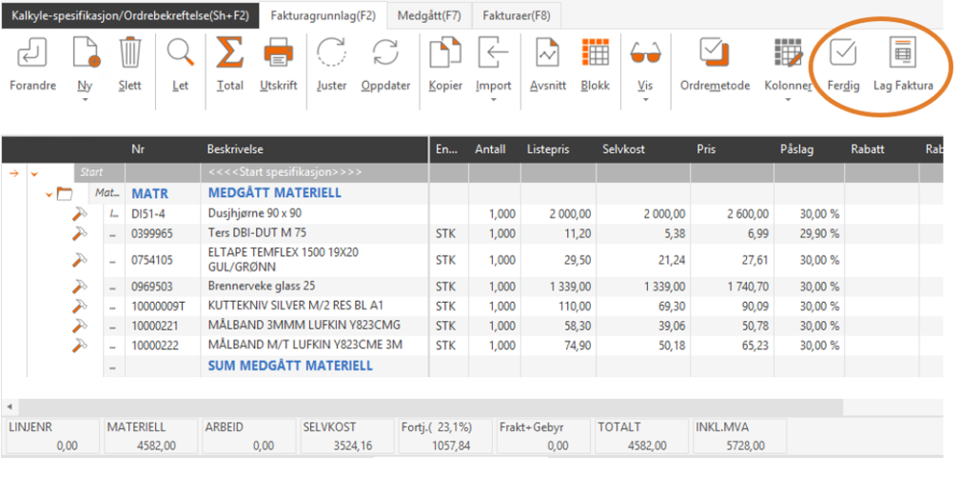Click the item number DI51-4

coord(148,214)
